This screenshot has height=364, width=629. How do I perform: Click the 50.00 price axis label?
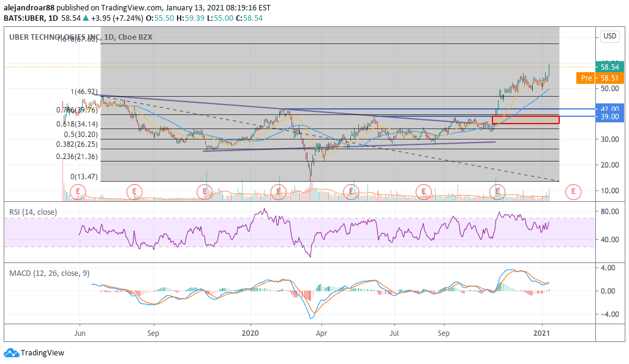pos(610,89)
